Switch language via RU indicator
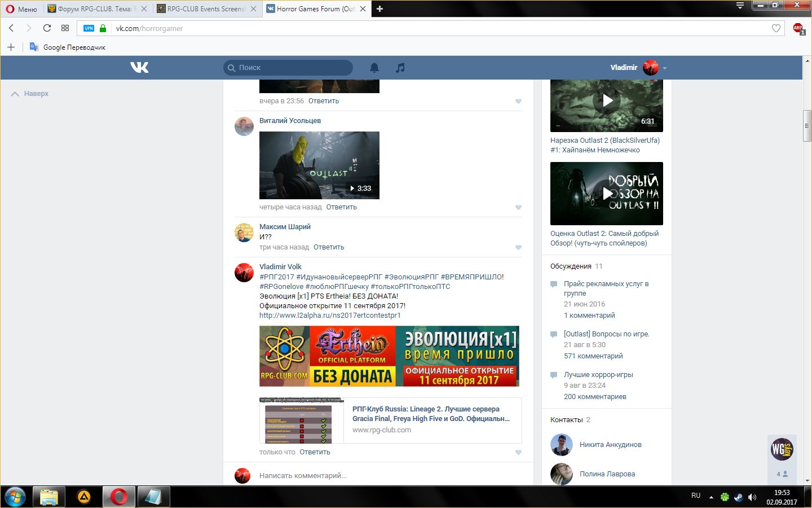 696,496
